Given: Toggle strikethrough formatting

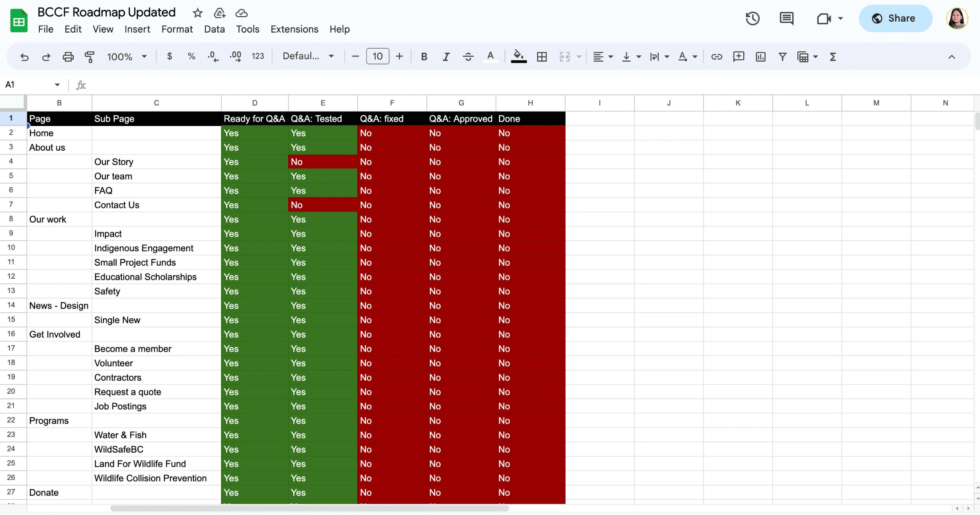Looking at the screenshot, I should click(468, 57).
